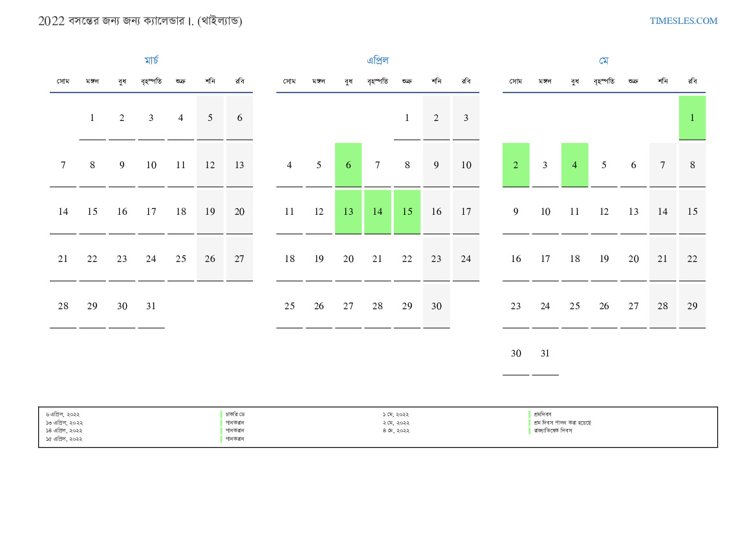Click March 31 date cell
Viewport: 756px width, 535px height.
(x=151, y=306)
